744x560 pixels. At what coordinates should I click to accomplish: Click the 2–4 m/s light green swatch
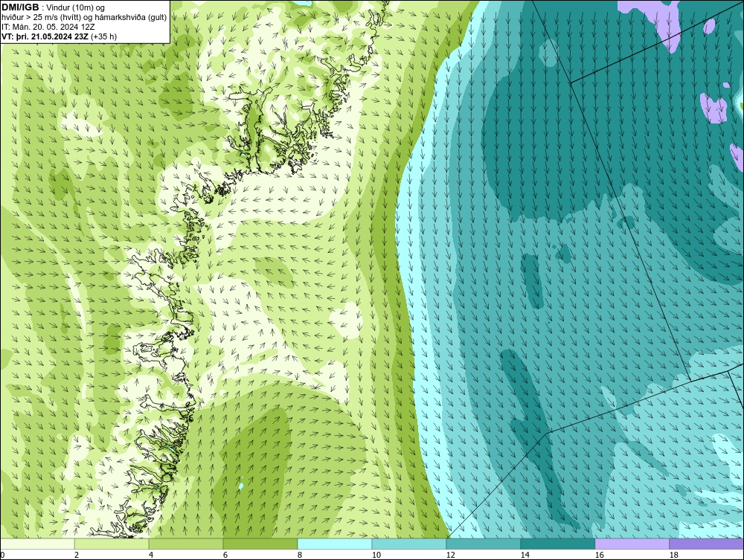112,544
